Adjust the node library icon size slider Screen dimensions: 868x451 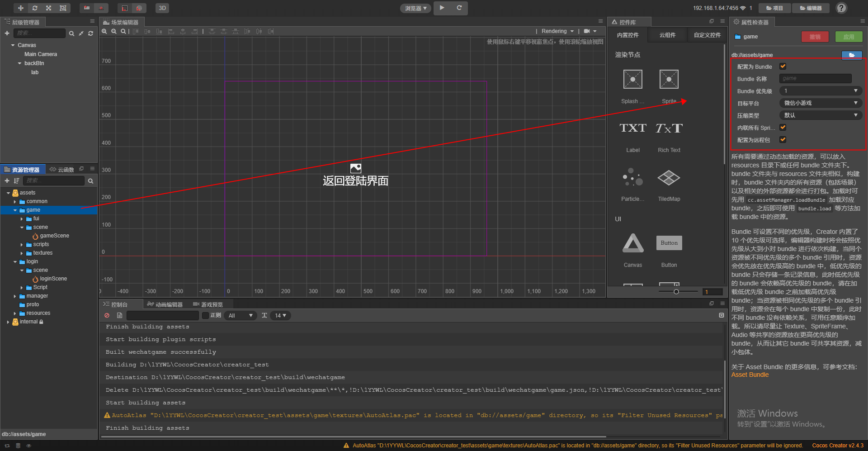point(676,292)
